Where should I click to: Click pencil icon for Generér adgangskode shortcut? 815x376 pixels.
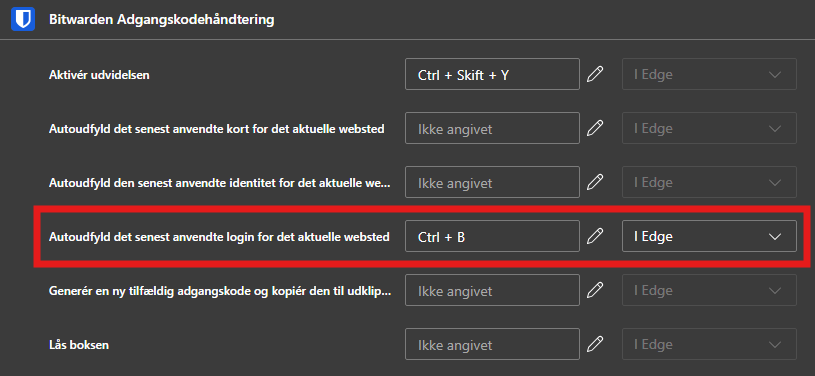tap(595, 290)
